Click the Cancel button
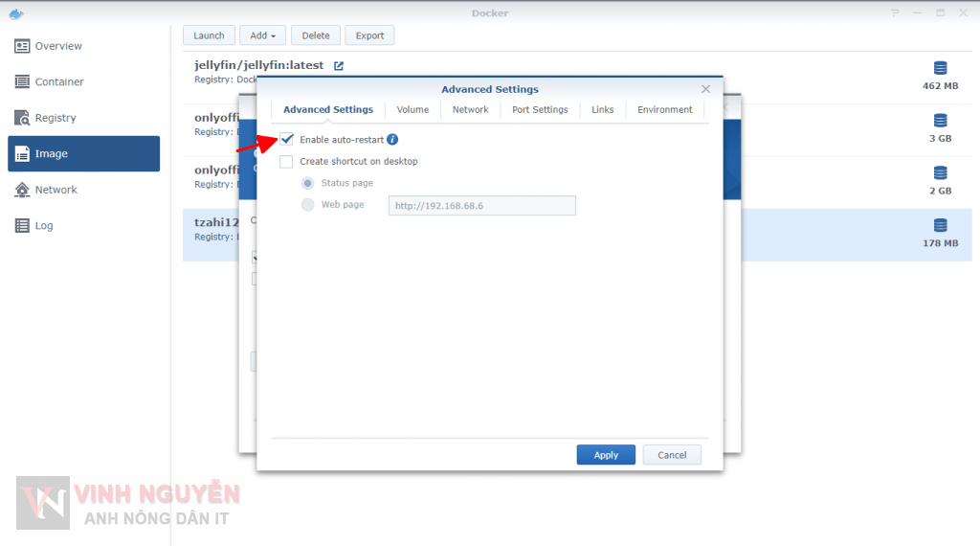980x546 pixels. click(672, 455)
